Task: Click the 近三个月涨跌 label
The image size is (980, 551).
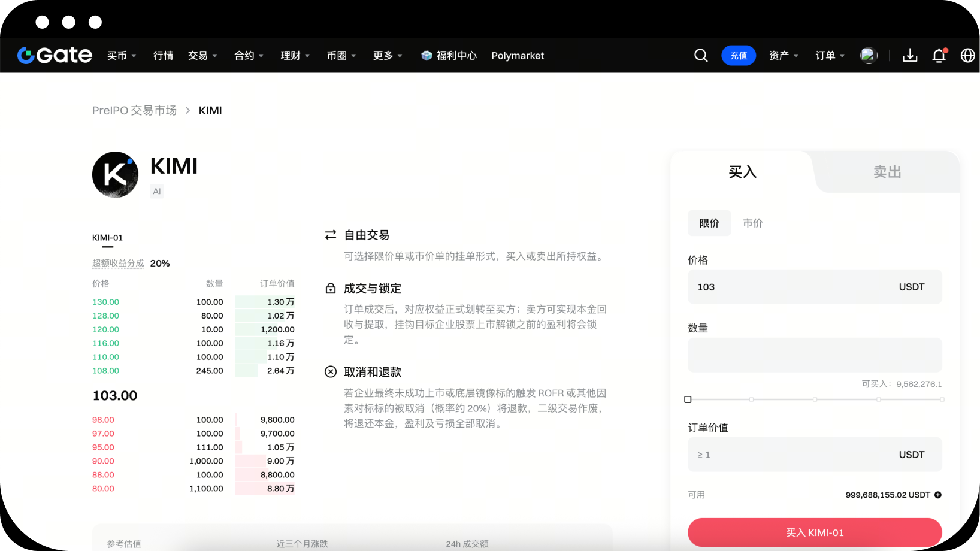Action: coord(302,544)
